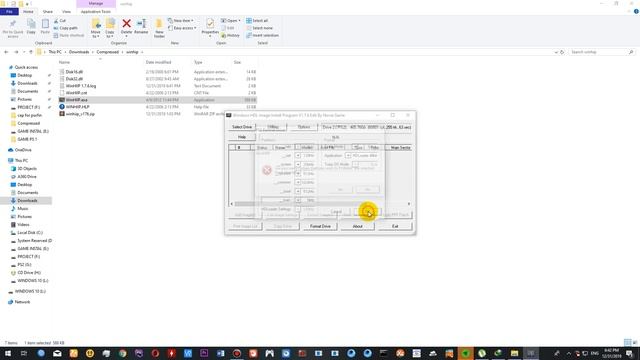Open History from the ribbon
The width and height of the screenshot is (640, 360).
coord(230,36)
